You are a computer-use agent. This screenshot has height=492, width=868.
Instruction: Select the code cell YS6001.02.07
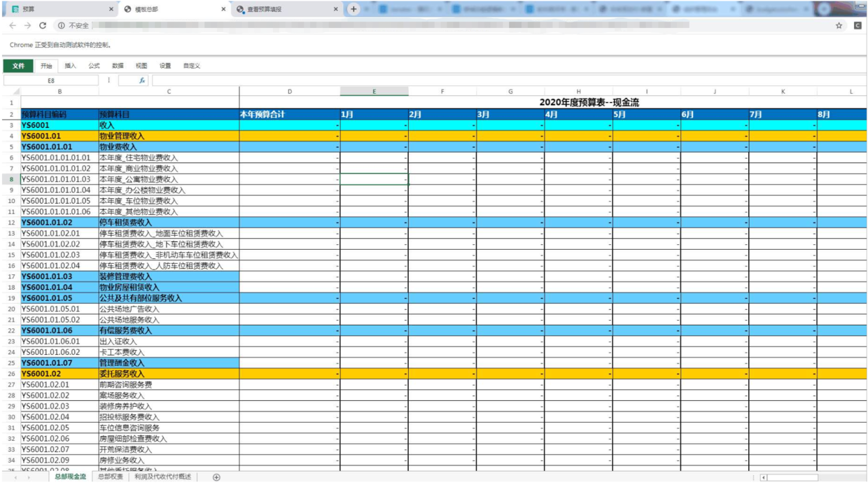point(59,449)
